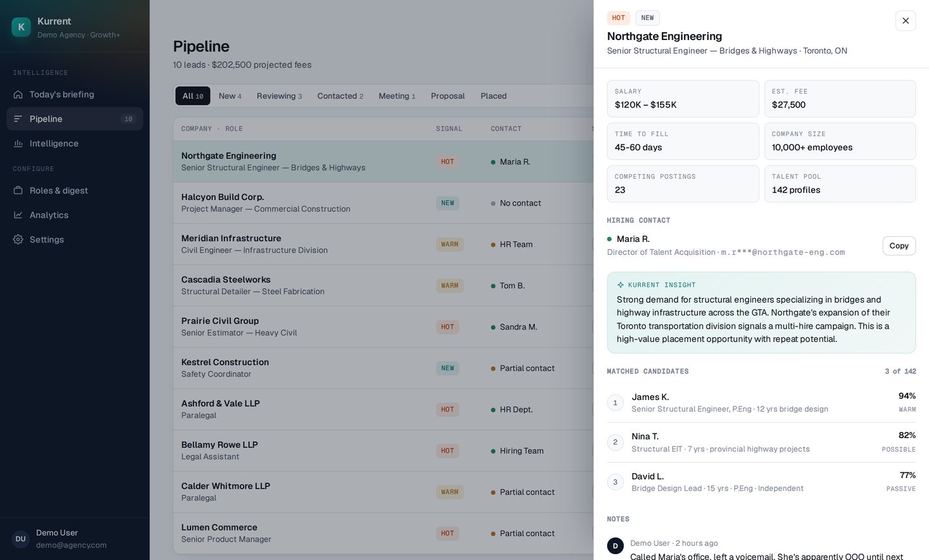929x560 pixels.
Task: Click the Settings gear icon
Action: click(18, 239)
